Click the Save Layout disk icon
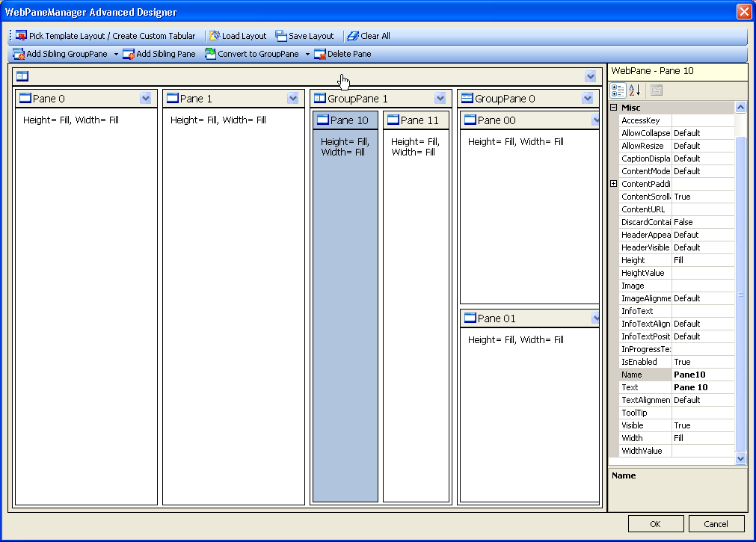Screen dimensions: 756x542 [281, 36]
